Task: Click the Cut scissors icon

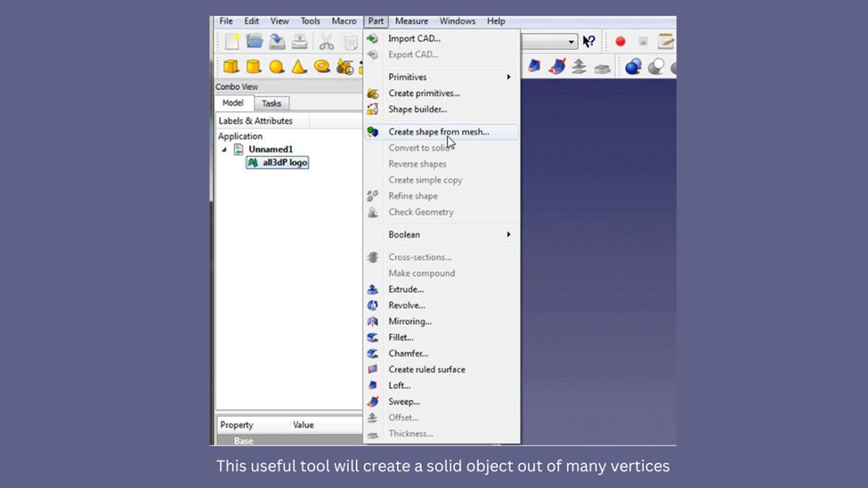Action: click(327, 42)
